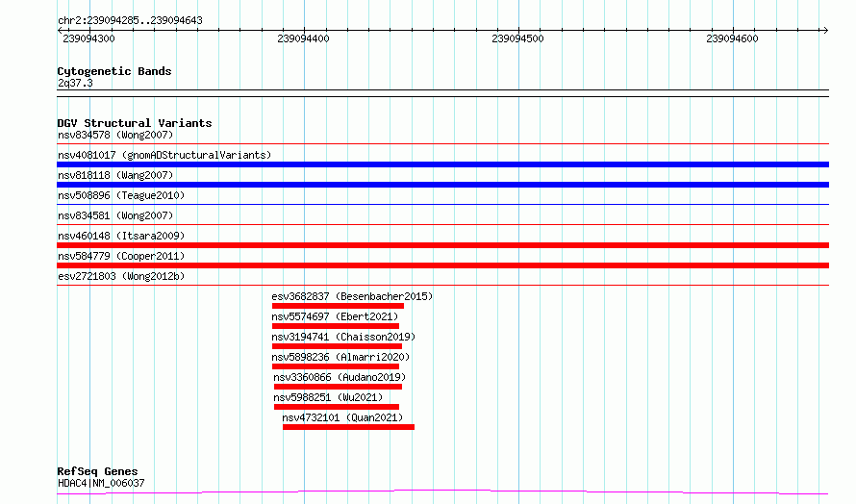
Task: Click the nsv508896 (Teague2010) label
Action: 121,195
